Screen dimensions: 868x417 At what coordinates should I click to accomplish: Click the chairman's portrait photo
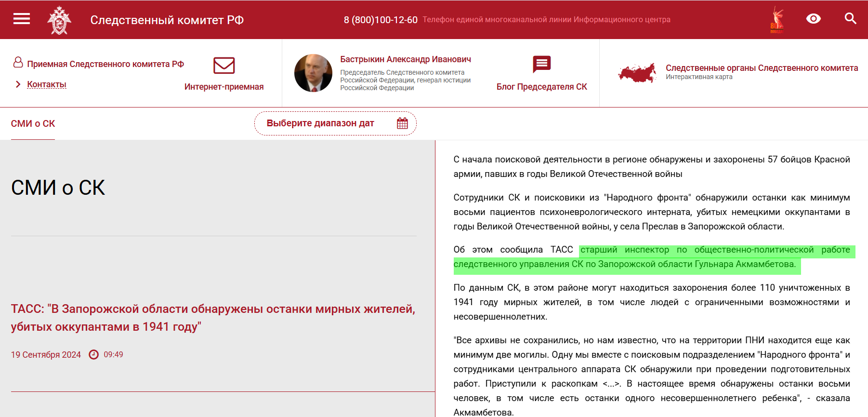[313, 73]
